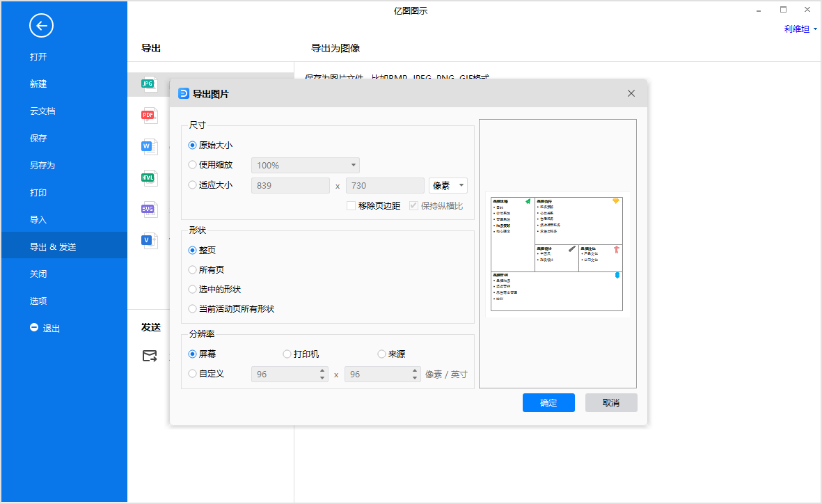Select the JPG export format icon
The image size is (822, 504).
[149, 84]
